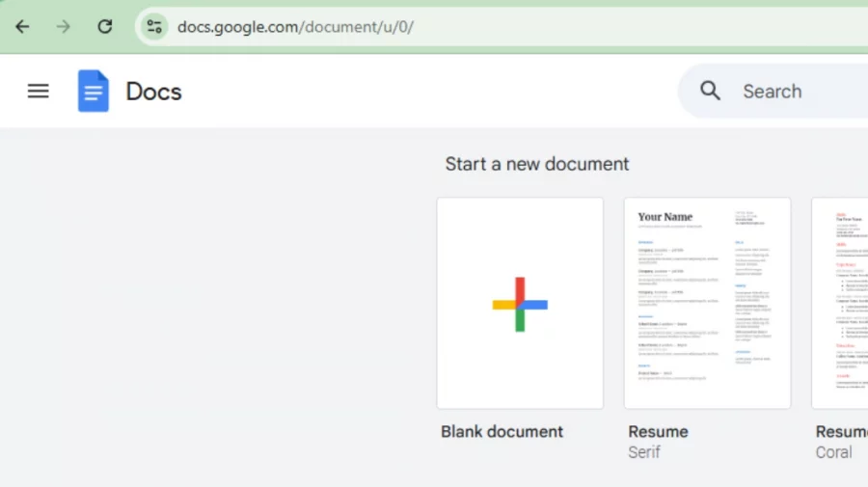Click the Resume title above Serif

[x=658, y=431]
